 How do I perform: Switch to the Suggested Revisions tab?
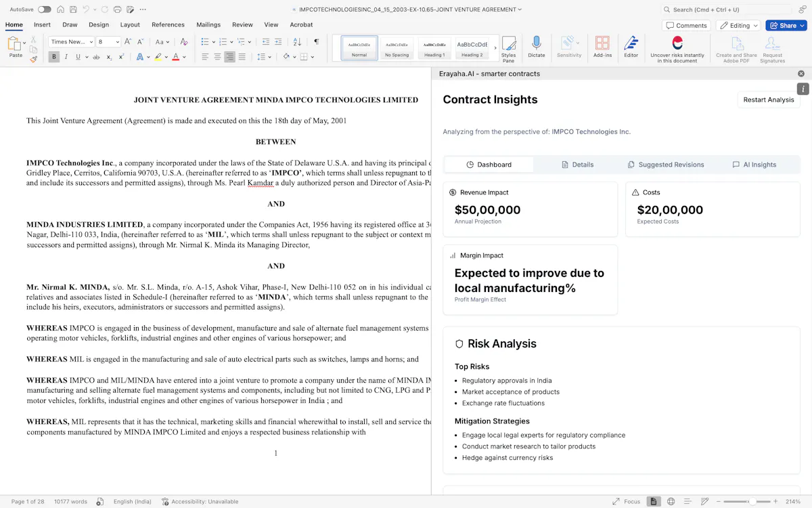pyautogui.click(x=666, y=165)
